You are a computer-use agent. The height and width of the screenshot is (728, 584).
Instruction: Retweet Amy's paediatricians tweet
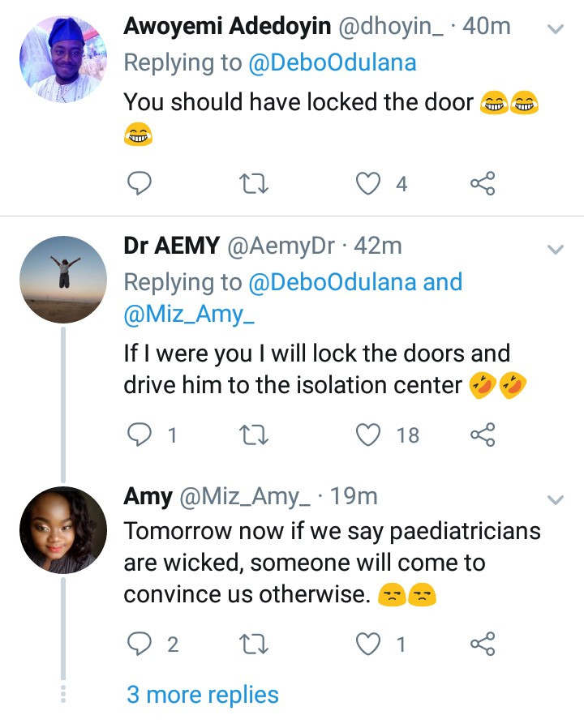[x=255, y=644]
